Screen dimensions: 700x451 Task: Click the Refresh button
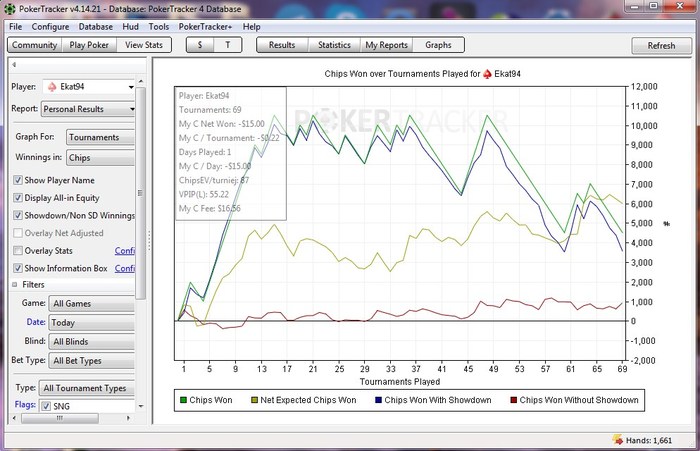(x=661, y=46)
